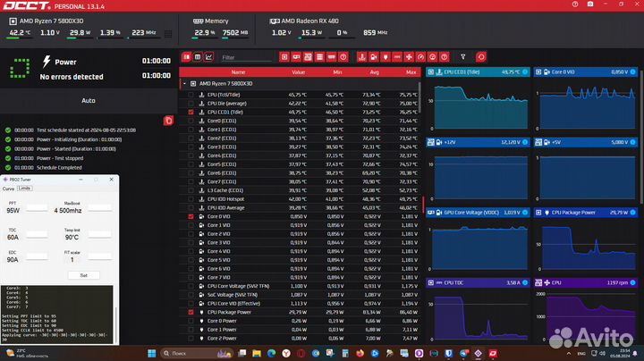Check the CPU Die (average) checkbox
Screen dimensions: 644x361
coord(191,104)
